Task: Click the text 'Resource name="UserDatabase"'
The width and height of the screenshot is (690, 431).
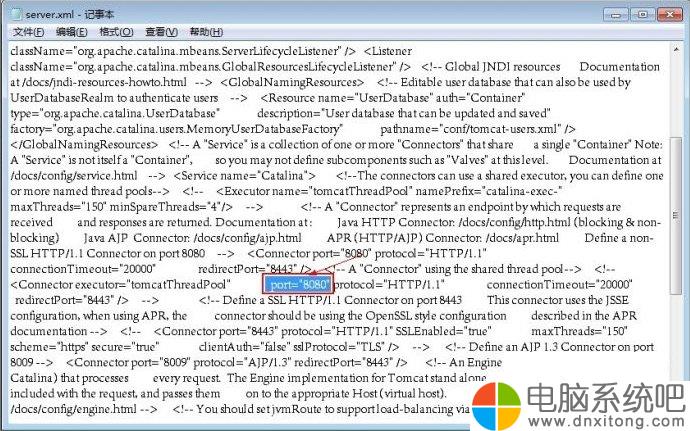Action: coord(348,98)
